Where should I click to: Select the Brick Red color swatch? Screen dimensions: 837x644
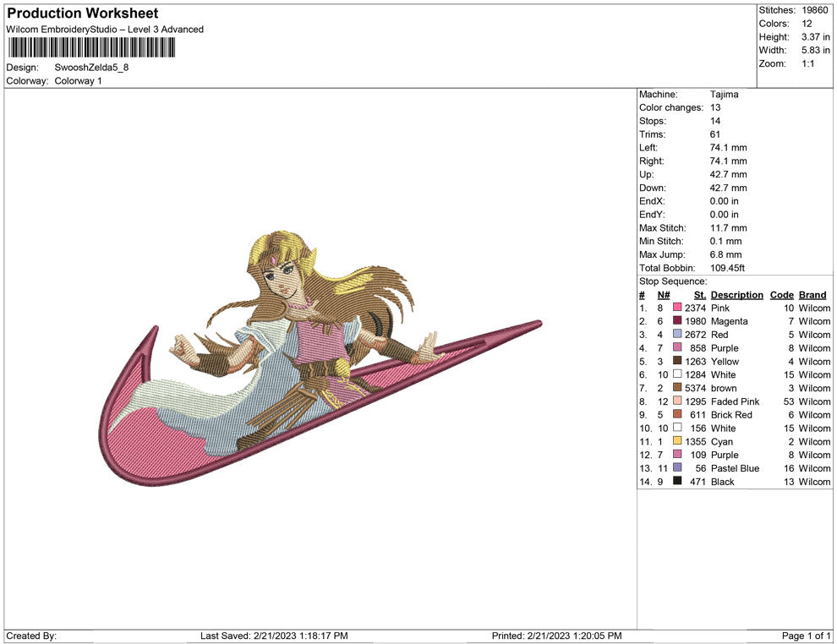[x=677, y=414]
